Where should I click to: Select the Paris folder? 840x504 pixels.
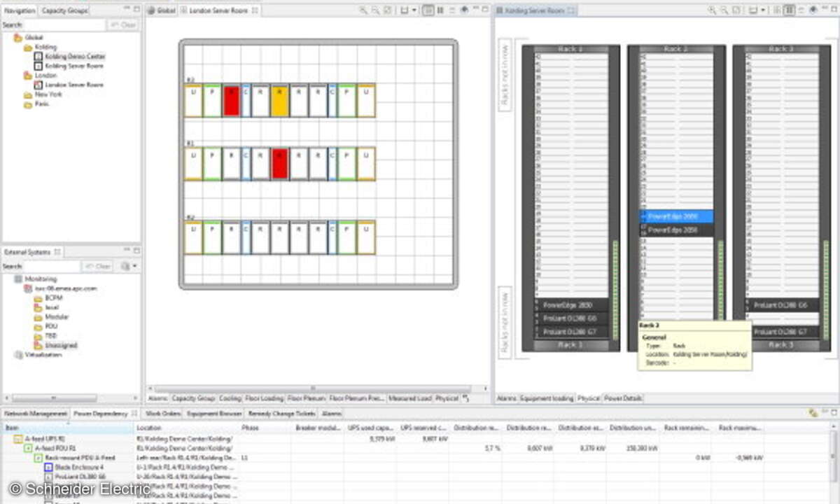[x=37, y=104]
